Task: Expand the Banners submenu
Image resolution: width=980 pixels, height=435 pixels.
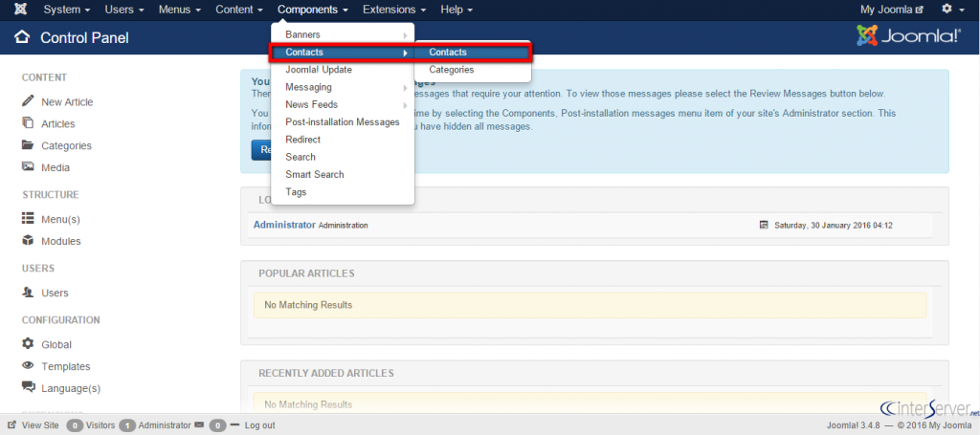Action: 343,35
